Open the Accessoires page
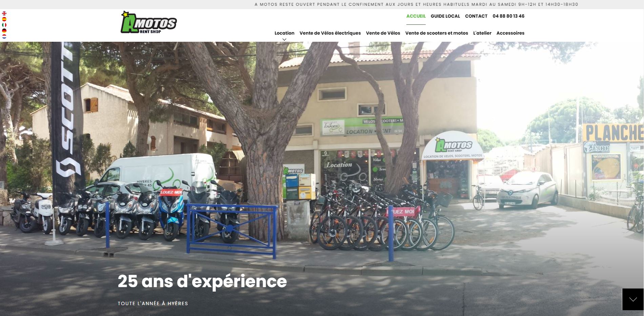The image size is (644, 316). 510,33
